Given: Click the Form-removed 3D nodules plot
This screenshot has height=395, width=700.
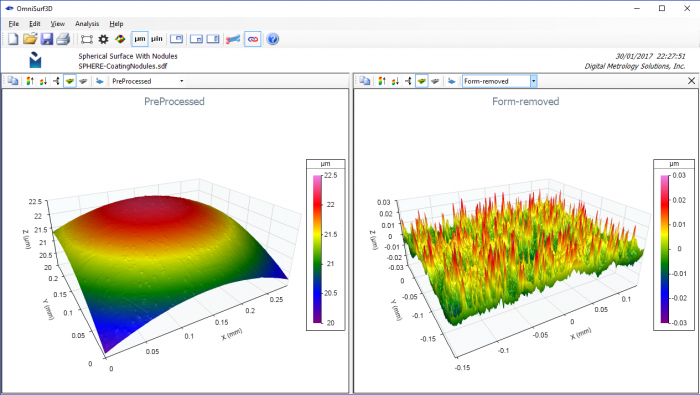Looking at the screenshot, I should [522, 257].
